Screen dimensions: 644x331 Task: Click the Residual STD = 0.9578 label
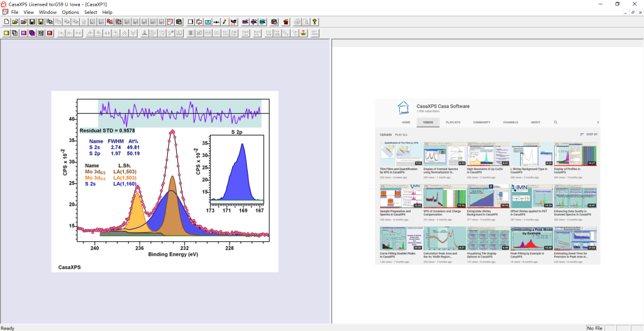(x=107, y=131)
